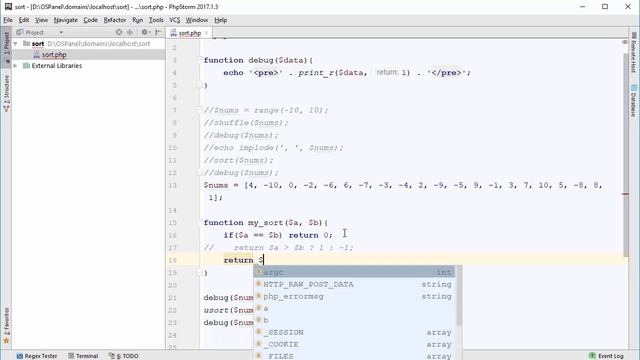This screenshot has width=640, height=360.
Task: Collapse the debug function using its fold marker
Action: [x=200, y=60]
